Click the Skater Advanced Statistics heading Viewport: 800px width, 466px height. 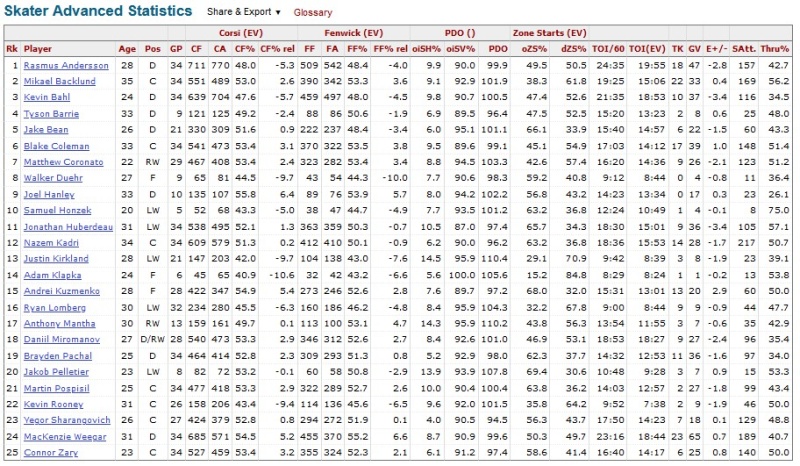click(98, 11)
